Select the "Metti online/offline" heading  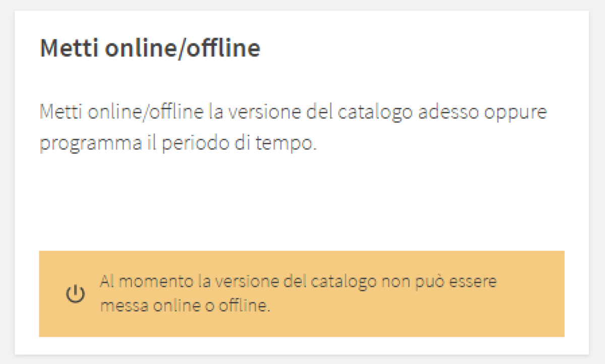coord(150,48)
